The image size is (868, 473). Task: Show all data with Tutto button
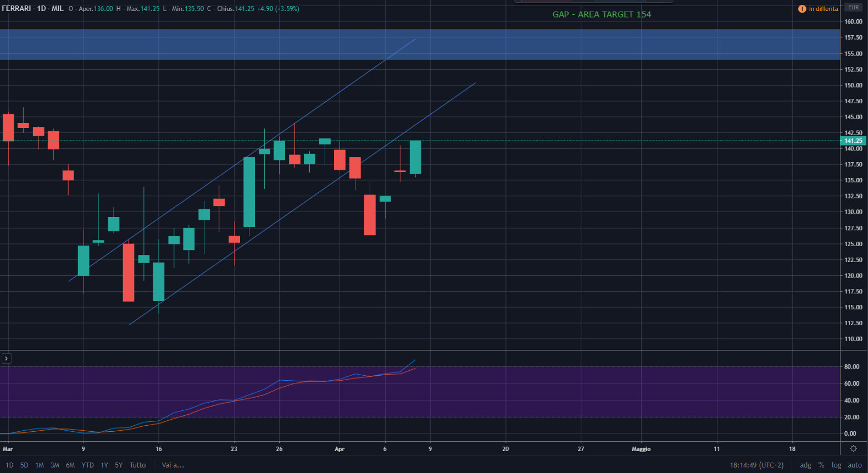coord(137,465)
